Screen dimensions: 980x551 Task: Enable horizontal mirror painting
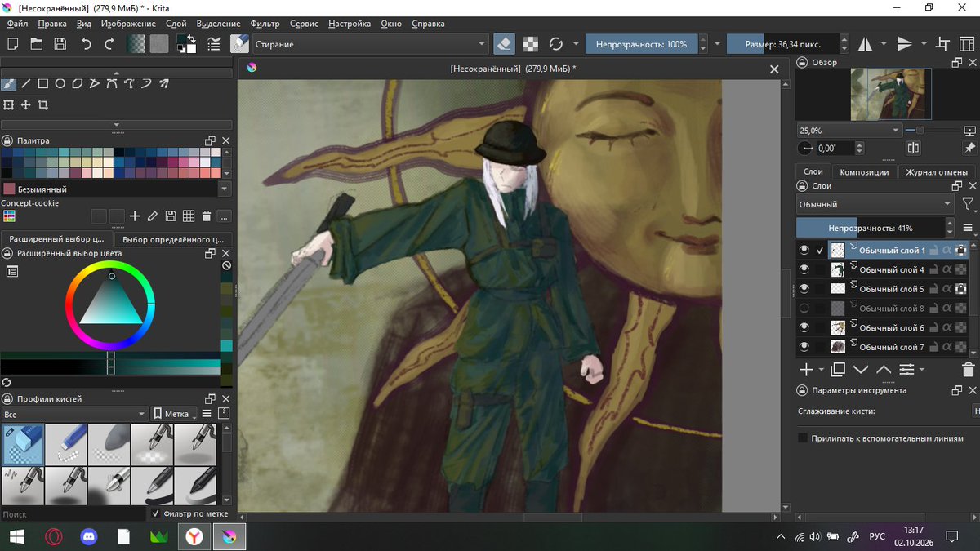pyautogui.click(x=865, y=44)
